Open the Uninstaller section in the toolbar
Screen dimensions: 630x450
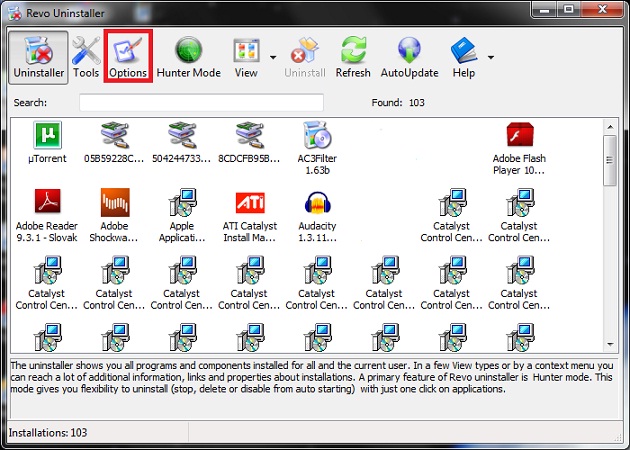(38, 57)
